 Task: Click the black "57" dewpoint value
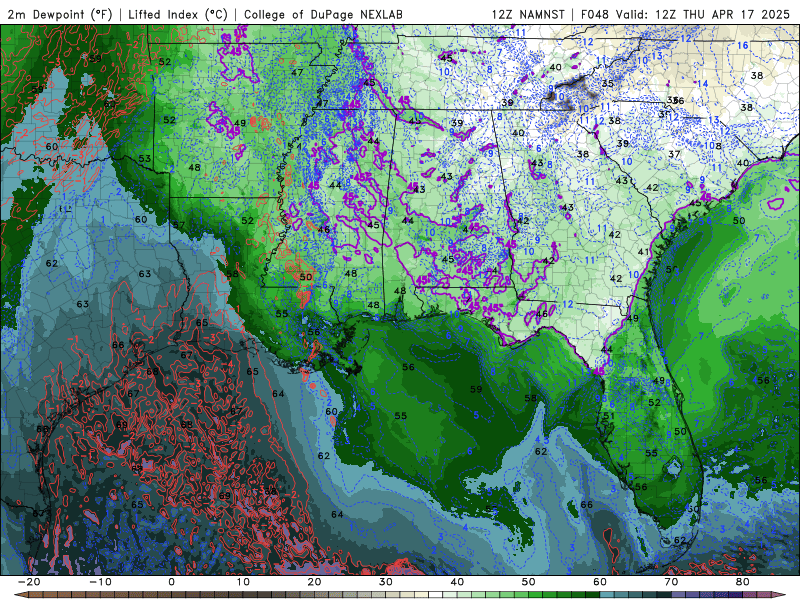(x=179, y=225)
